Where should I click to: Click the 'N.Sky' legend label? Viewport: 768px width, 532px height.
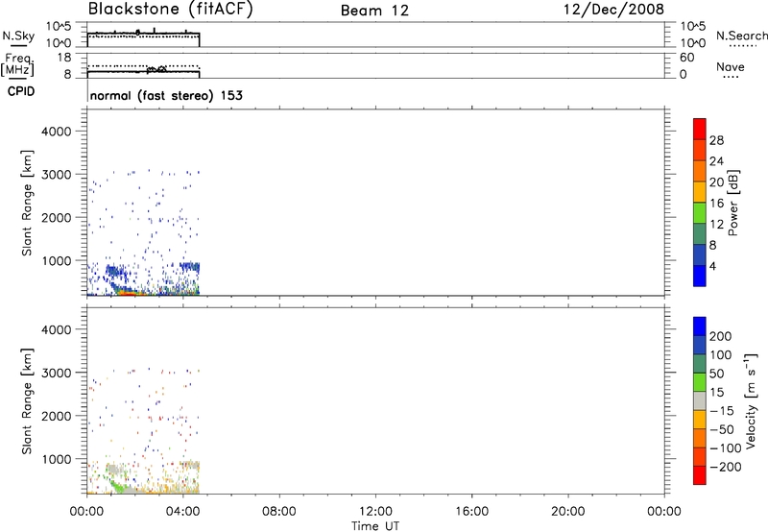pos(18,36)
